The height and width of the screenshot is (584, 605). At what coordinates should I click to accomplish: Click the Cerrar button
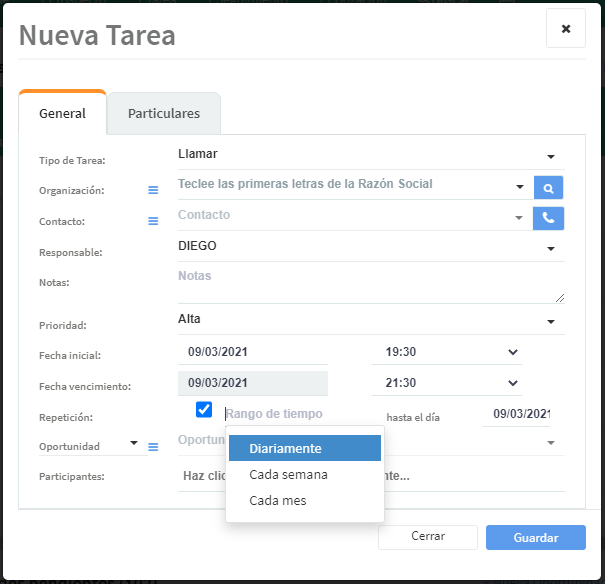[428, 537]
